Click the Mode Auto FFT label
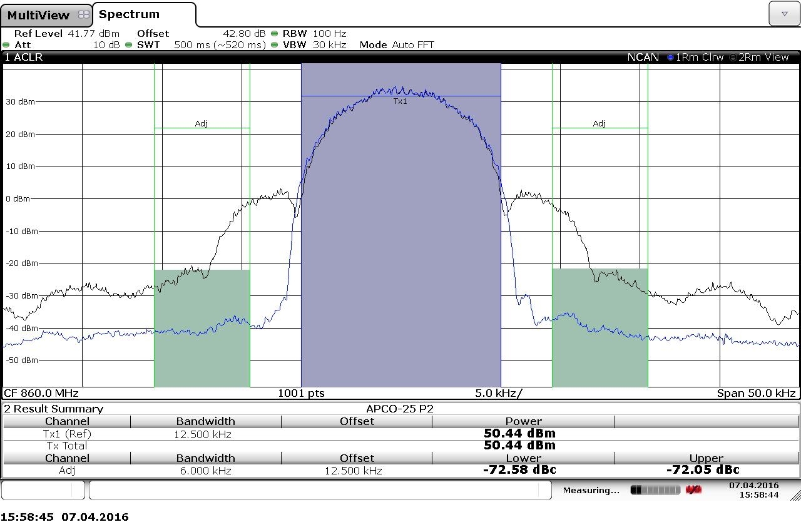 point(397,45)
